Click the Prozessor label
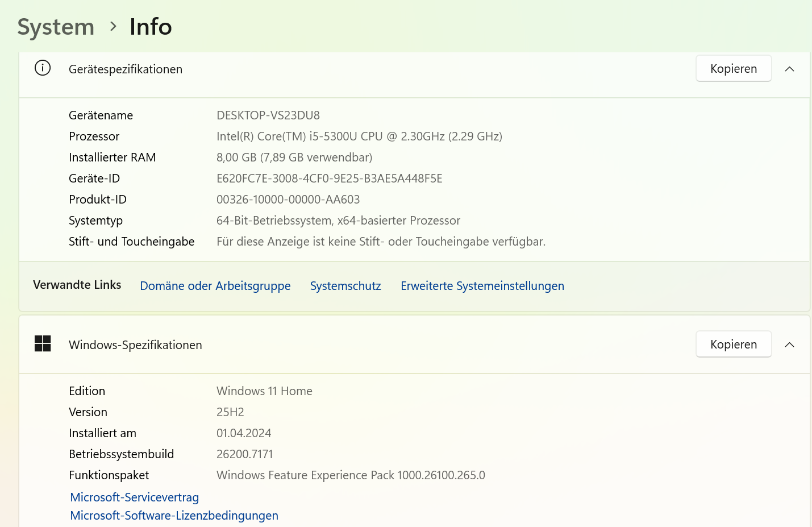The width and height of the screenshot is (812, 527). pyautogui.click(x=94, y=136)
